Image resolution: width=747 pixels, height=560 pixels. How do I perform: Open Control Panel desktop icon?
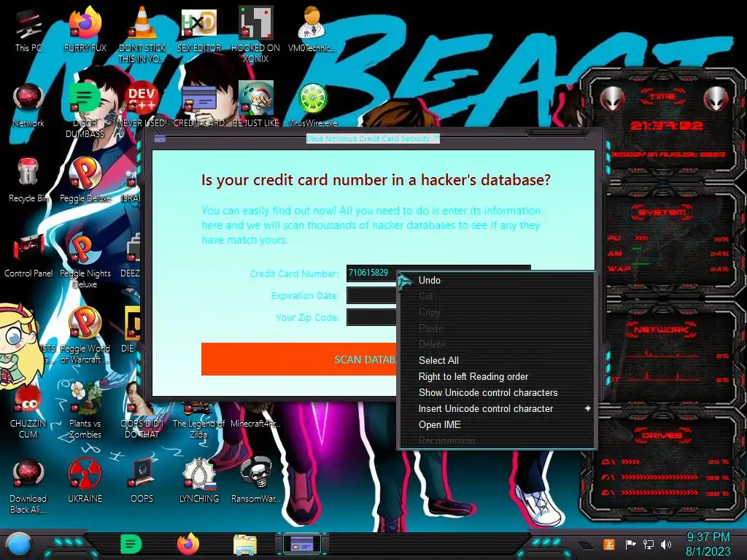coord(28,256)
